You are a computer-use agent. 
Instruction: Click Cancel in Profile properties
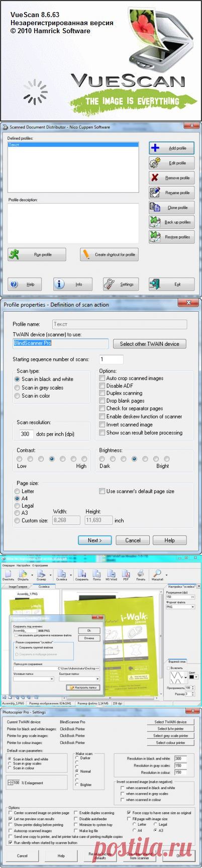click(133, 540)
